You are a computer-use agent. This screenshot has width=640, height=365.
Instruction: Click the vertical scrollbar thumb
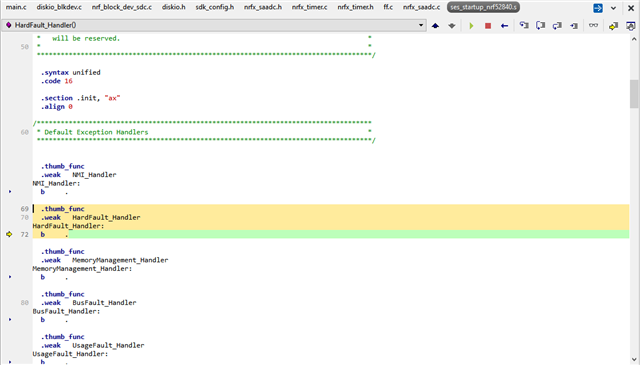pos(634,93)
